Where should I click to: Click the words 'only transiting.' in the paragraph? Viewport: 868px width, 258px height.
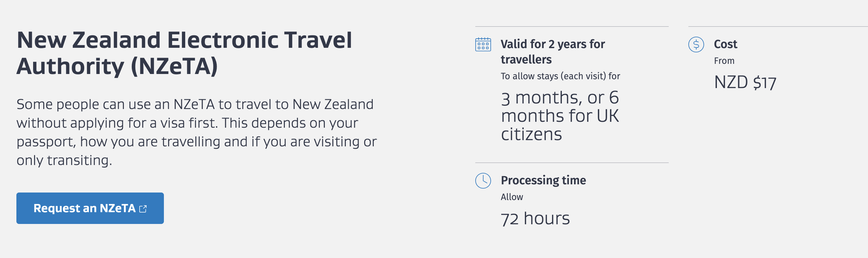tap(64, 160)
